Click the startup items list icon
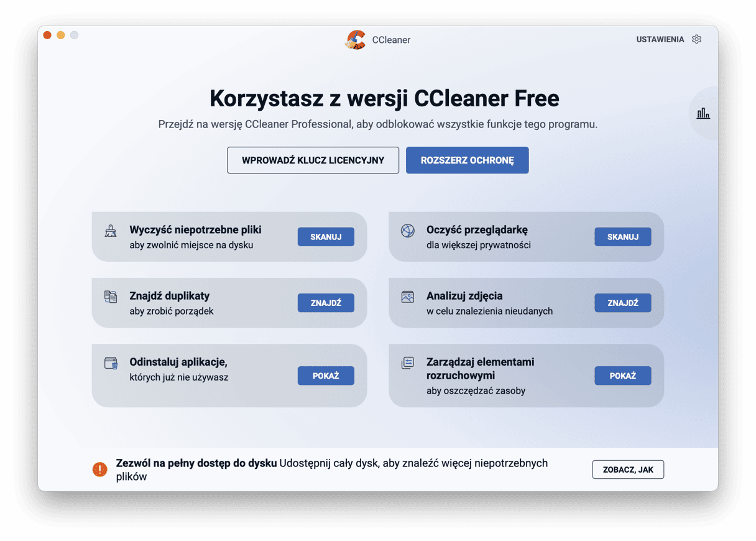The height and width of the screenshot is (541, 756). 407,363
